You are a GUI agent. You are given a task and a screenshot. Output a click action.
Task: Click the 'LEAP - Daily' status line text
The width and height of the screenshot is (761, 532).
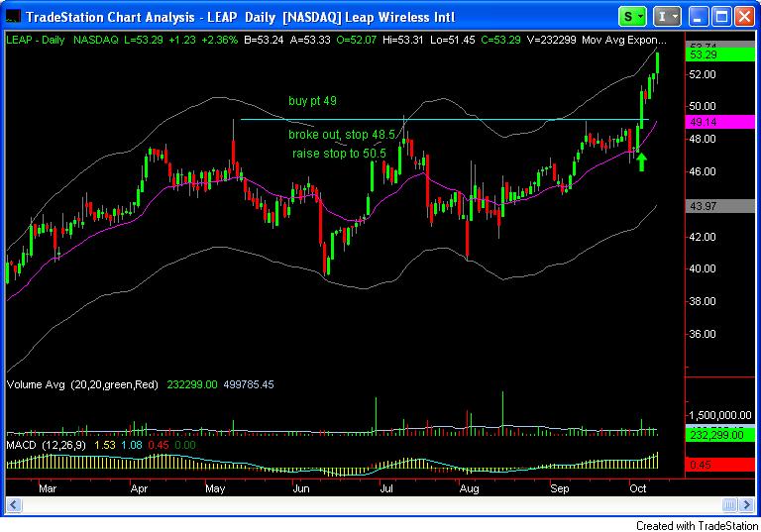tap(36, 40)
